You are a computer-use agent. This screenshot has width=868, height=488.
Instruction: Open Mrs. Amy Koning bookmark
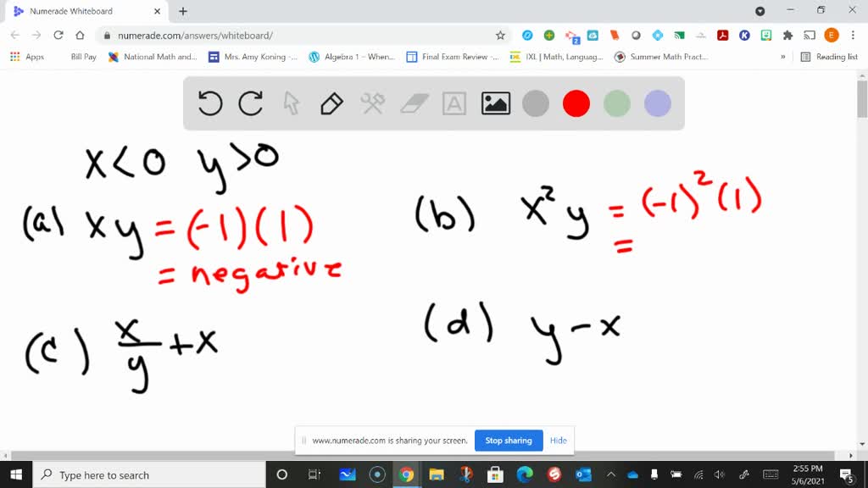(x=253, y=57)
